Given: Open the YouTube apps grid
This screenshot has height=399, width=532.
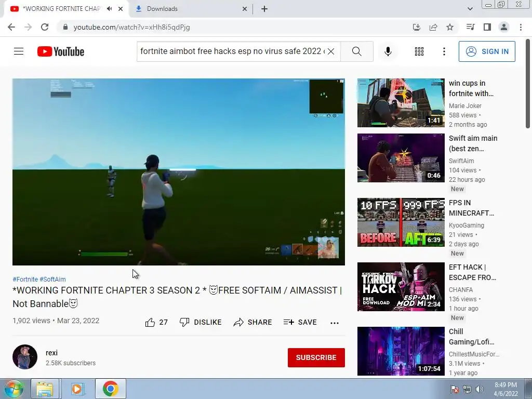Looking at the screenshot, I should click(419, 51).
